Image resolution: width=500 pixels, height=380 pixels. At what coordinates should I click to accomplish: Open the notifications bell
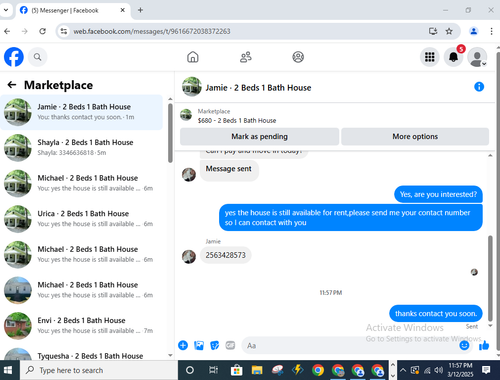[x=453, y=57]
